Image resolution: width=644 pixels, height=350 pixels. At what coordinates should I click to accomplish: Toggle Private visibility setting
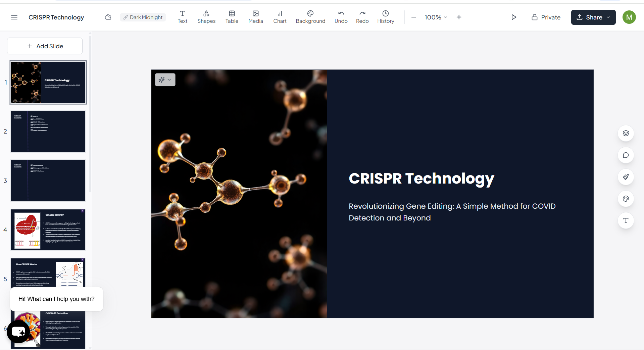coord(546,17)
